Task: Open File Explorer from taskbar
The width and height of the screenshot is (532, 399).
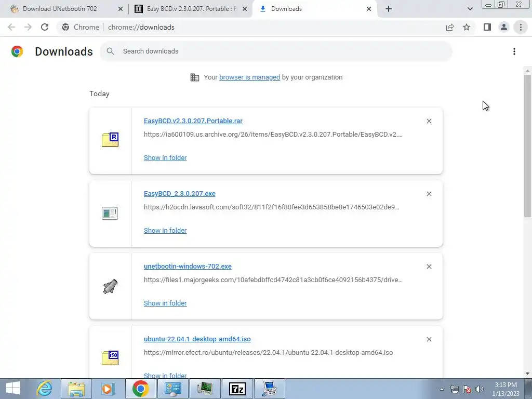Action: coord(76,389)
